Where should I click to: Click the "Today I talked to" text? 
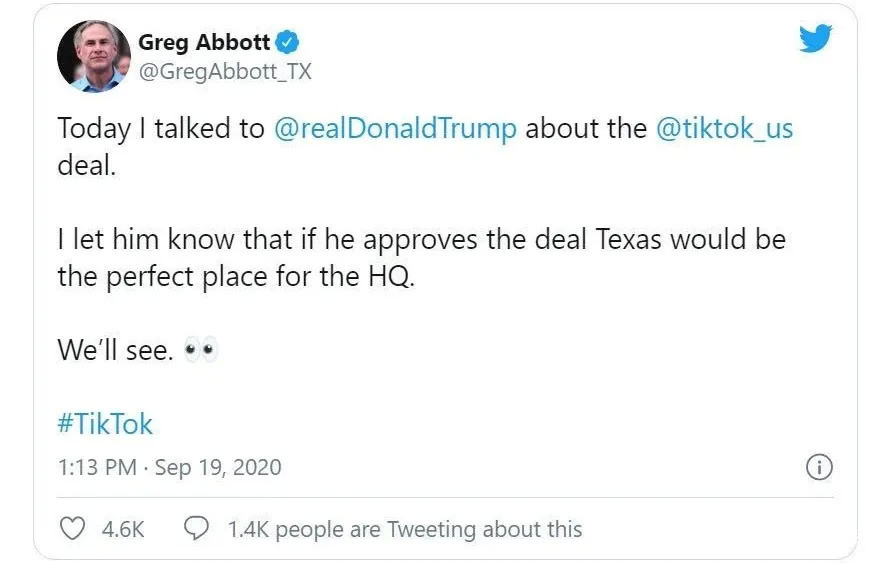[x=160, y=130]
